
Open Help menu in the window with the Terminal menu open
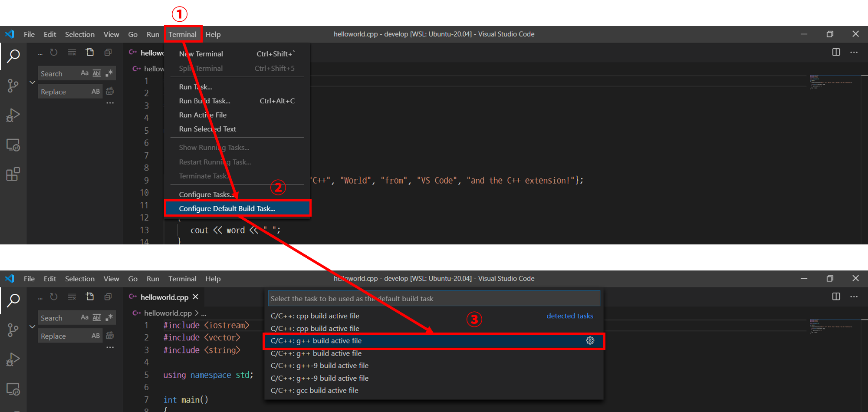click(x=213, y=34)
